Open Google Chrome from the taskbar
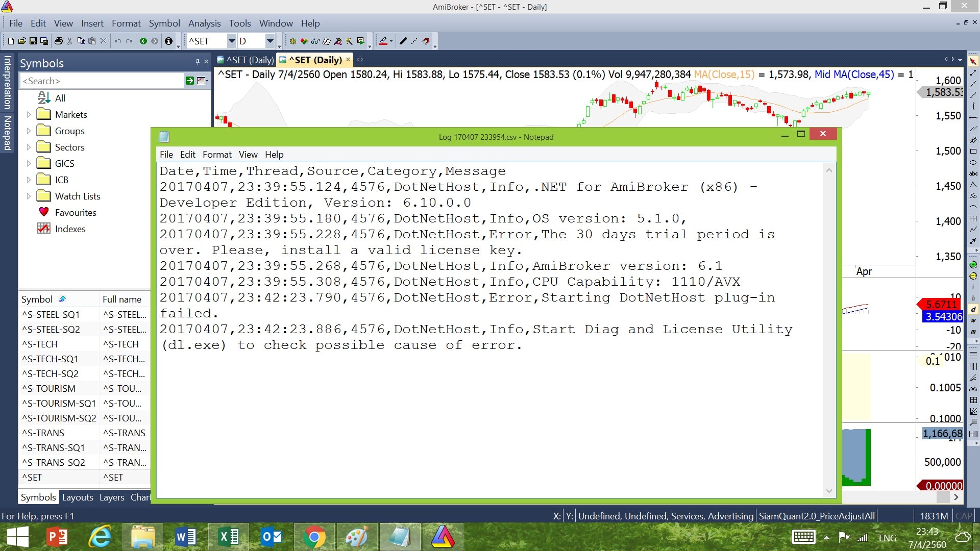Viewport: 980px width, 551px height. click(314, 537)
